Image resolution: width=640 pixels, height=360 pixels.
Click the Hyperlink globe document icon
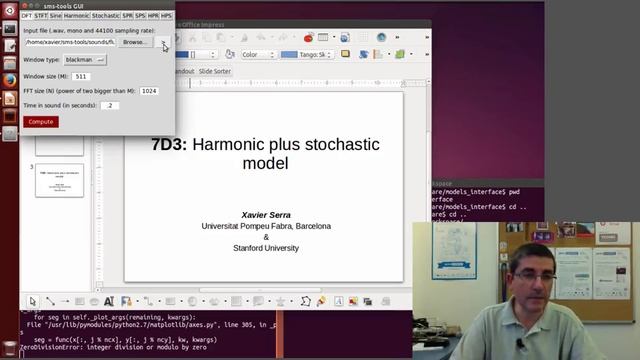(x=345, y=38)
